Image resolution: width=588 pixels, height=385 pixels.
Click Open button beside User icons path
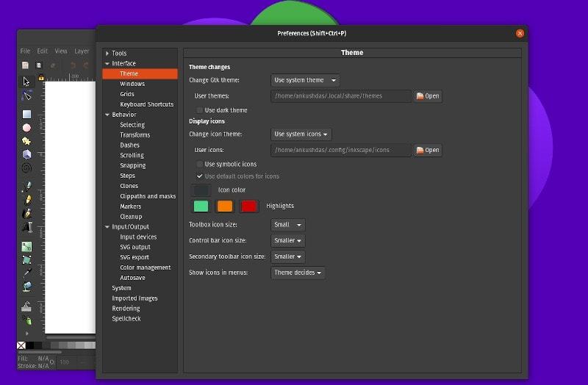tap(428, 150)
